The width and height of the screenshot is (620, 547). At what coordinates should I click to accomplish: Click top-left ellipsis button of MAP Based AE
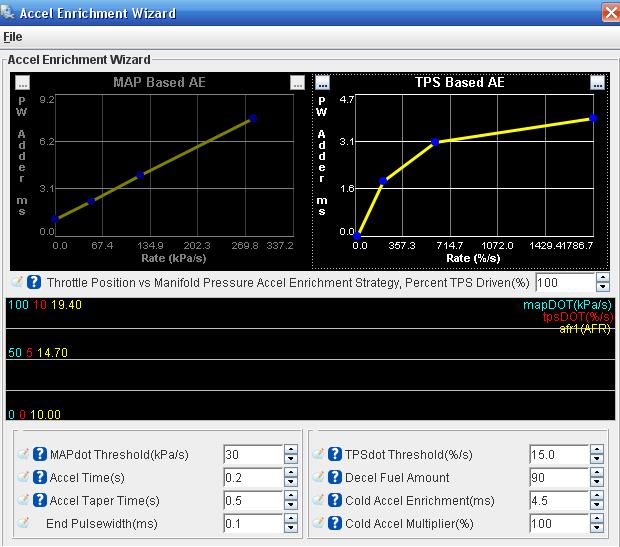20,83
